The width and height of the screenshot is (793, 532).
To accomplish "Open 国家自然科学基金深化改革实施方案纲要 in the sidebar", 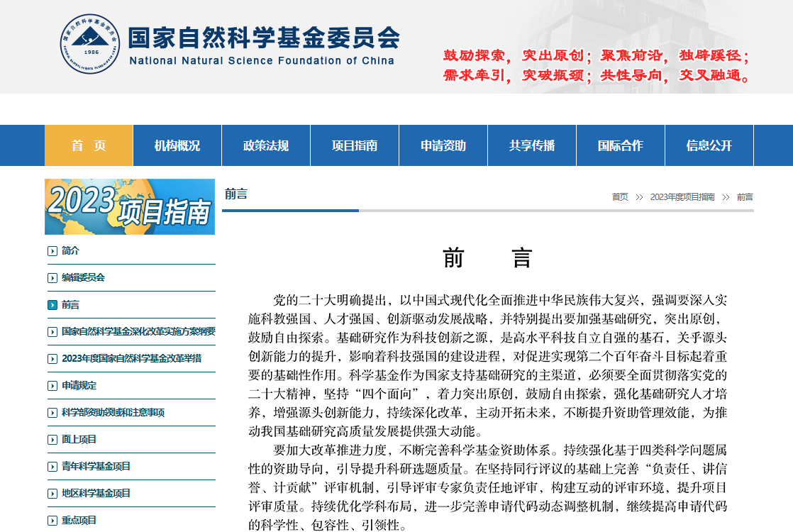I will coord(138,331).
